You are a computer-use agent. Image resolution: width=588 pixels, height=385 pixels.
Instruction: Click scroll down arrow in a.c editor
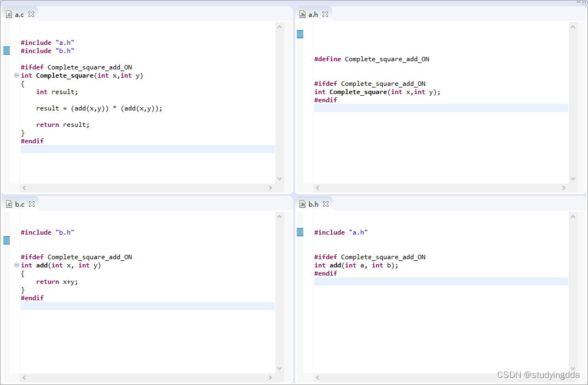(279, 179)
